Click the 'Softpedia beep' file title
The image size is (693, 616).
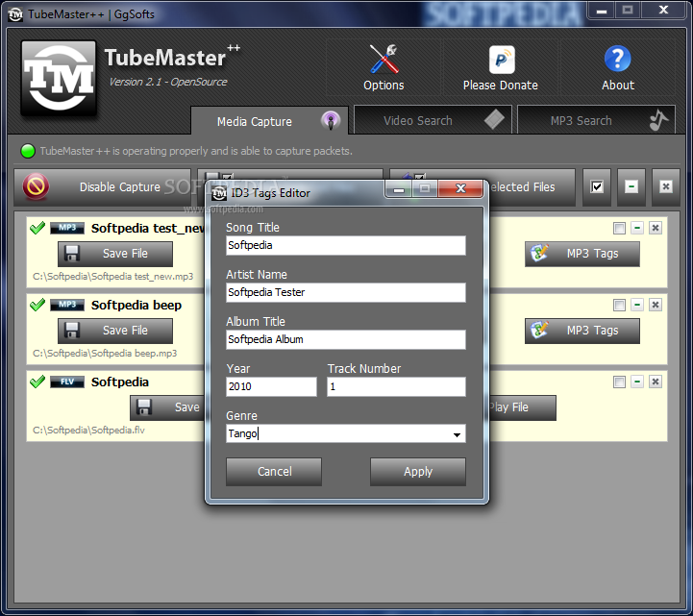136,305
